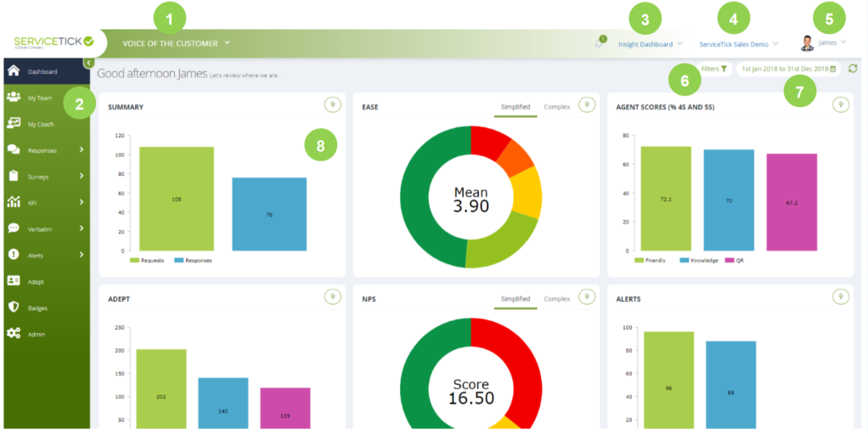Click the ServiceTick logo

click(x=54, y=42)
